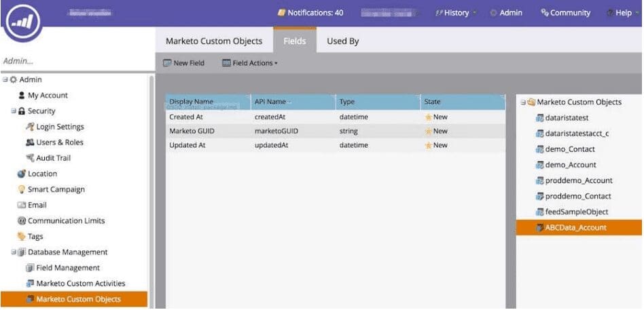Image resolution: width=644 pixels, height=310 pixels.
Task: Click the Field Management icon
Action: 30,268
